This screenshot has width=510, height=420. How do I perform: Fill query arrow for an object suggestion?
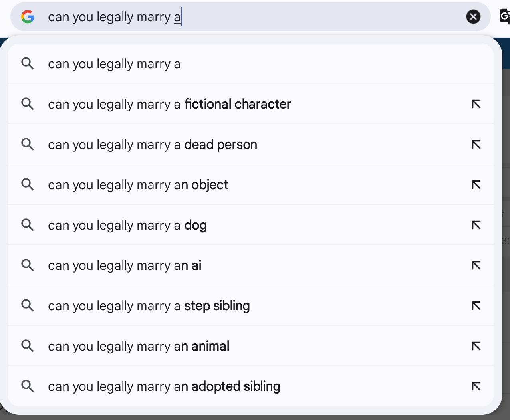click(476, 185)
